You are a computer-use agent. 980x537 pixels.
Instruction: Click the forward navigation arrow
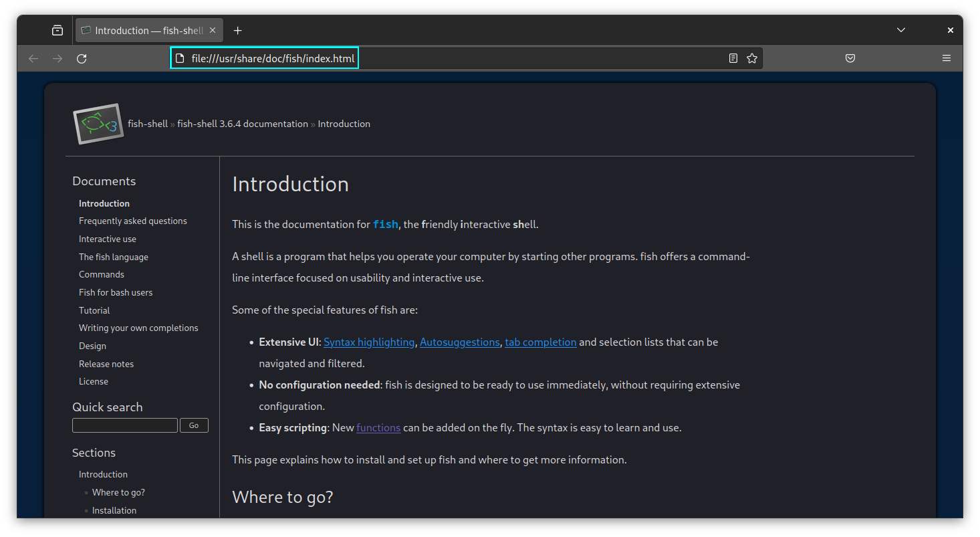click(x=57, y=59)
